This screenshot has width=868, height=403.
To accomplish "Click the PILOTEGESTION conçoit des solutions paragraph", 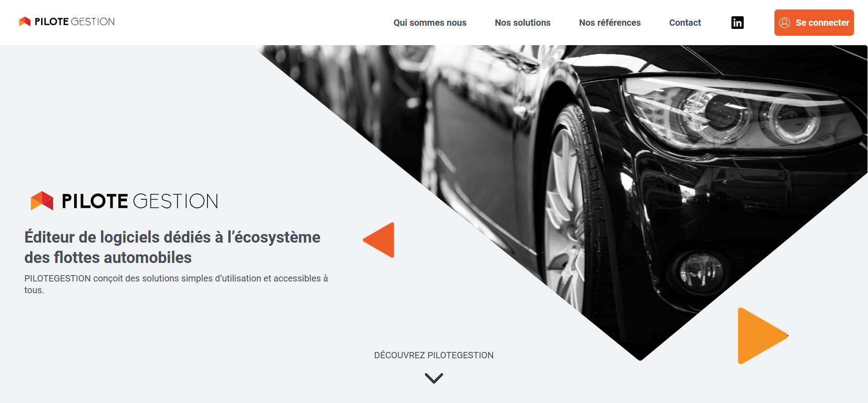I will [x=176, y=284].
